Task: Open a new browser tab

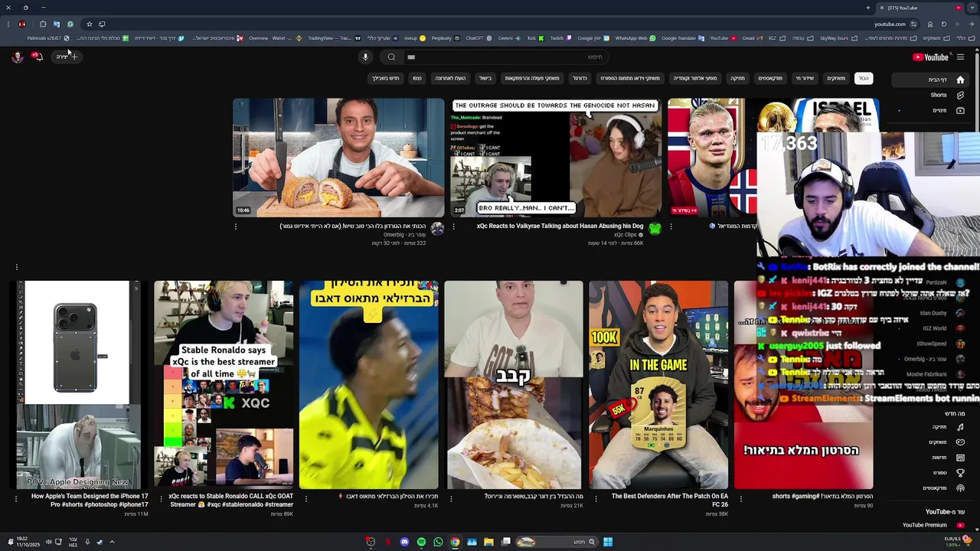Action: [x=868, y=8]
